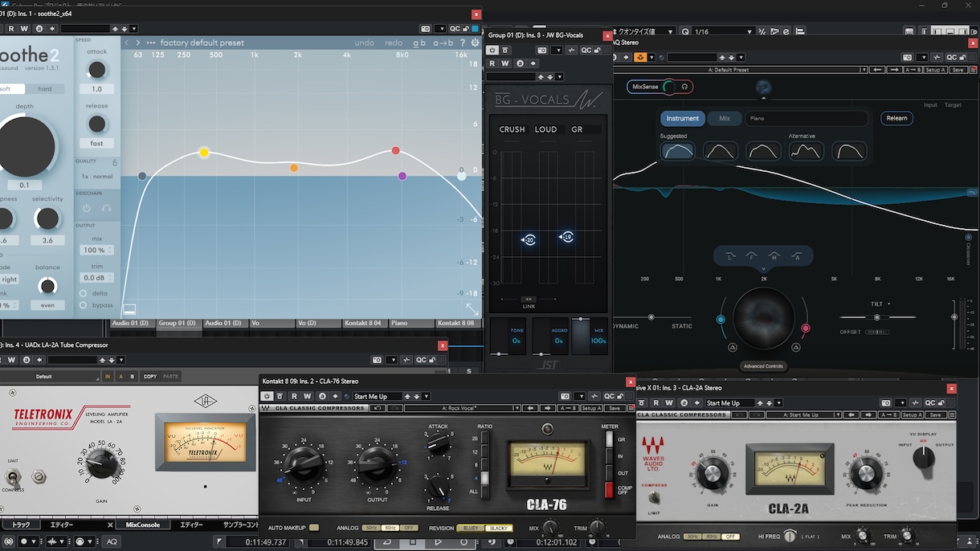Go to next soothe2 preset arrow
Image resolution: width=980 pixels, height=551 pixels.
138,43
